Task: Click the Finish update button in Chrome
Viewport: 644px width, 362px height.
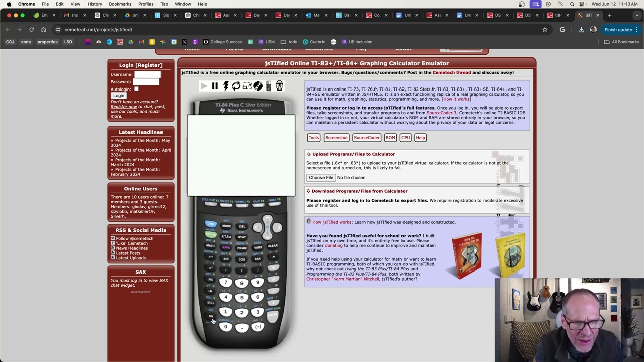Action: [x=621, y=30]
